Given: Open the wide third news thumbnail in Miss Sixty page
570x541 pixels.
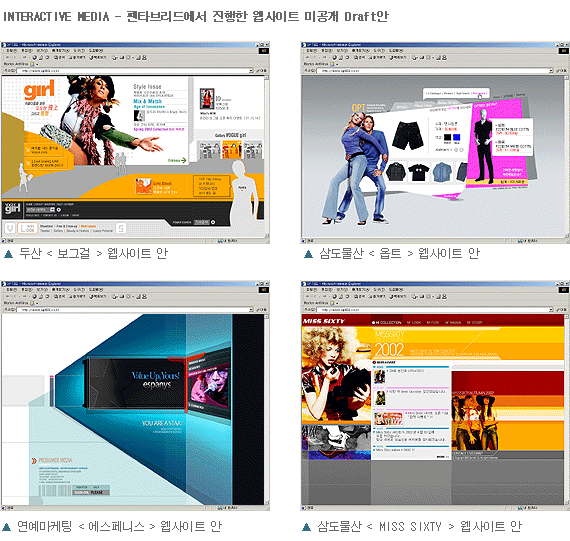Looking at the screenshot, I should pyautogui.click(x=388, y=418).
